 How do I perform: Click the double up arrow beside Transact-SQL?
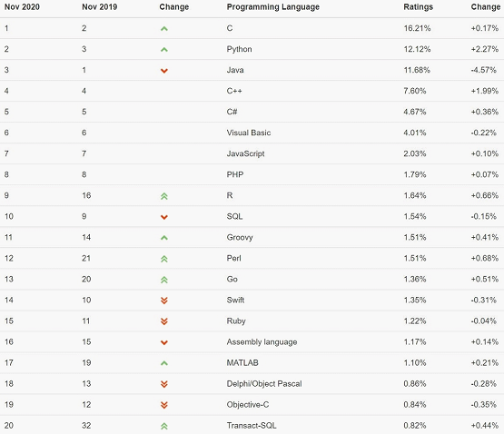[x=164, y=427]
